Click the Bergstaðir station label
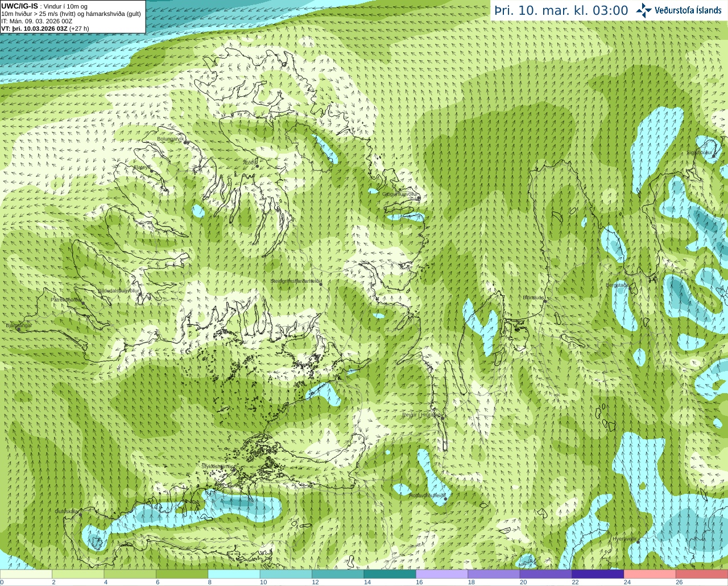Screen dimensions: 728x586 617,285
